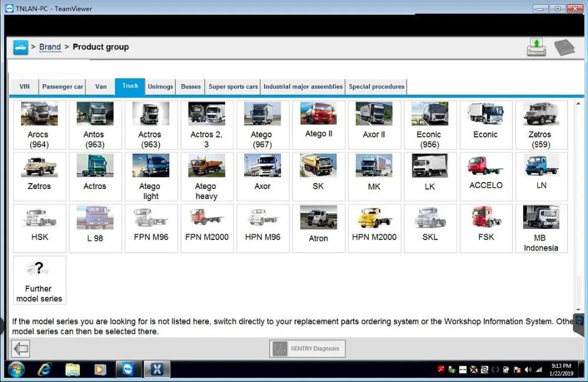The height and width of the screenshot is (382, 588).
Task: Click the scroll-down arrow of model list
Action: (578, 310)
